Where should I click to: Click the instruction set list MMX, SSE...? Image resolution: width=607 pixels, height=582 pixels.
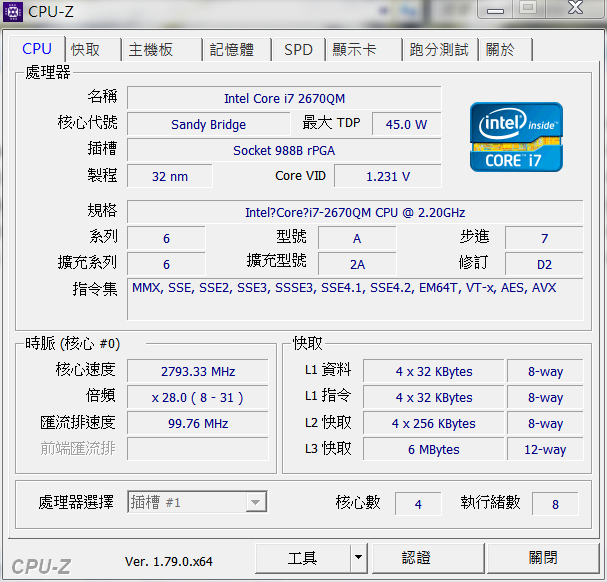355,299
